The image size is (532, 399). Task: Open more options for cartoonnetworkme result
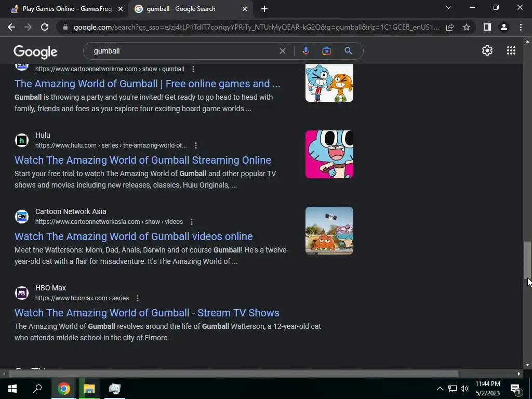click(x=193, y=69)
